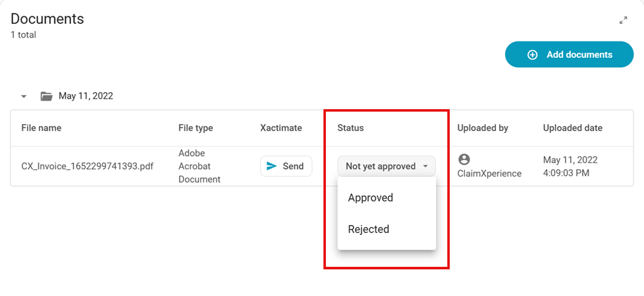Click the plus circle icon on Add documents

[x=533, y=55]
